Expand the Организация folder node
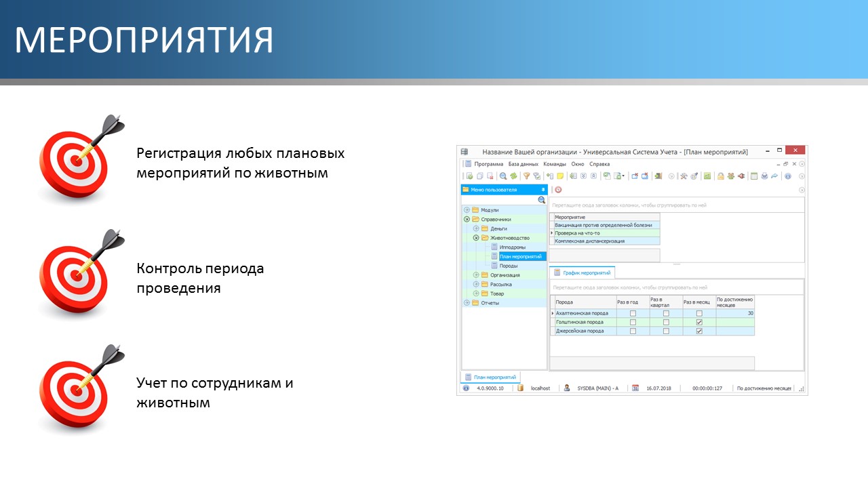This screenshot has width=868, height=488. (x=476, y=275)
